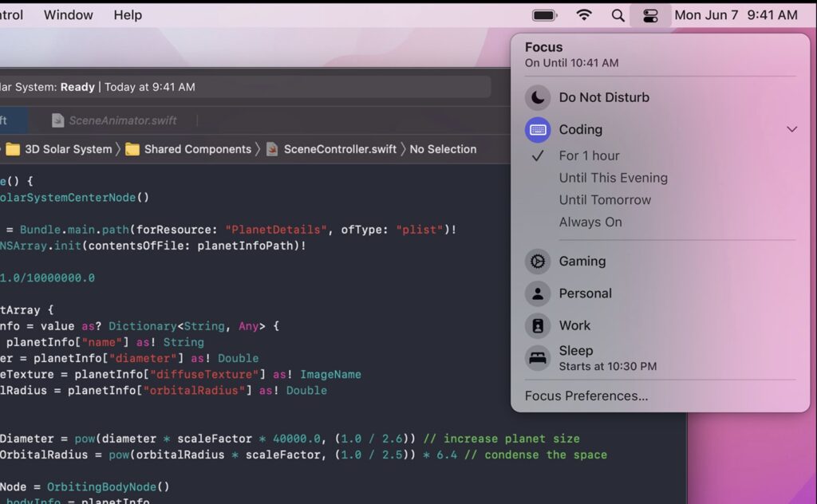Open the No Selection breadcrumb menu
Image resolution: width=817 pixels, height=504 pixels.
[x=443, y=149]
